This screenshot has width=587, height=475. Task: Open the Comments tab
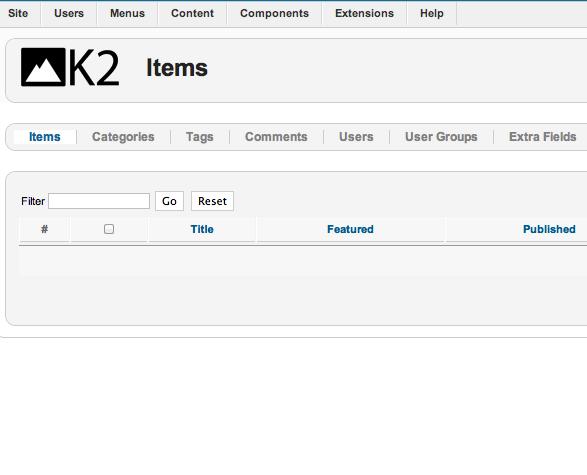click(276, 137)
